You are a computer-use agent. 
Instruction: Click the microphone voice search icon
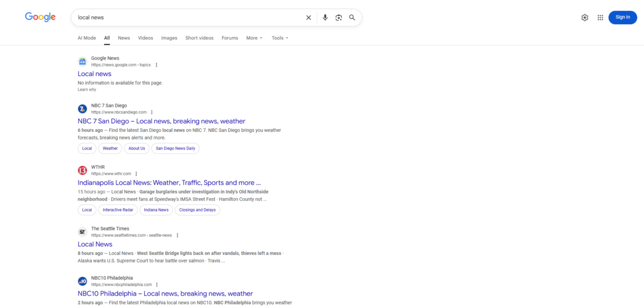[x=325, y=18]
